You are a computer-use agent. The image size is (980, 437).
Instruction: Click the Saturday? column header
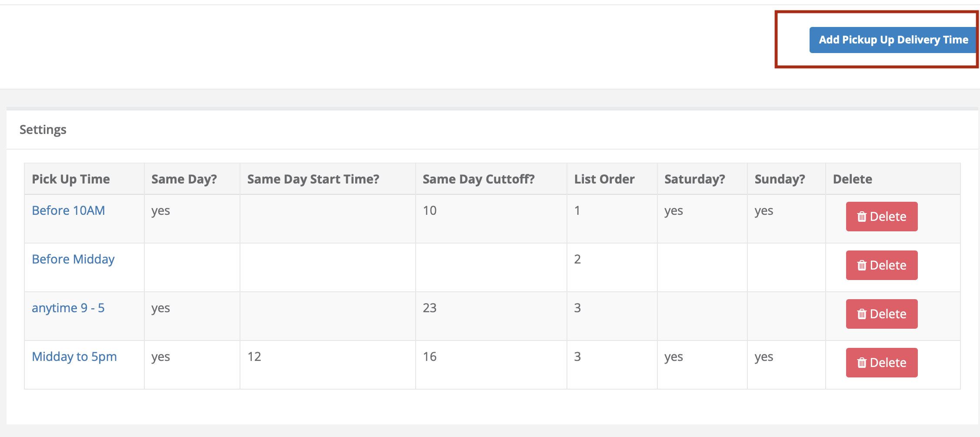point(695,179)
